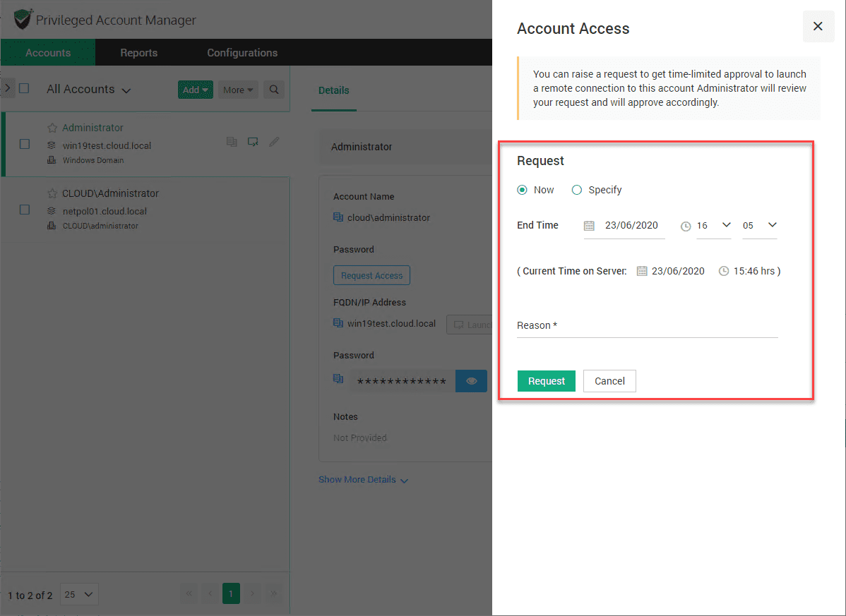
Task: Close the Account Access panel
Action: 818,27
